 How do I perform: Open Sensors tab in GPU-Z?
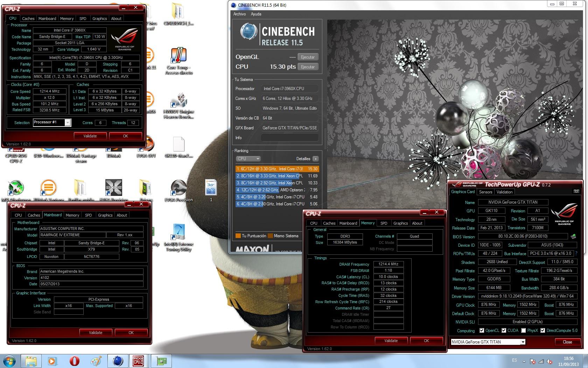coord(485,192)
